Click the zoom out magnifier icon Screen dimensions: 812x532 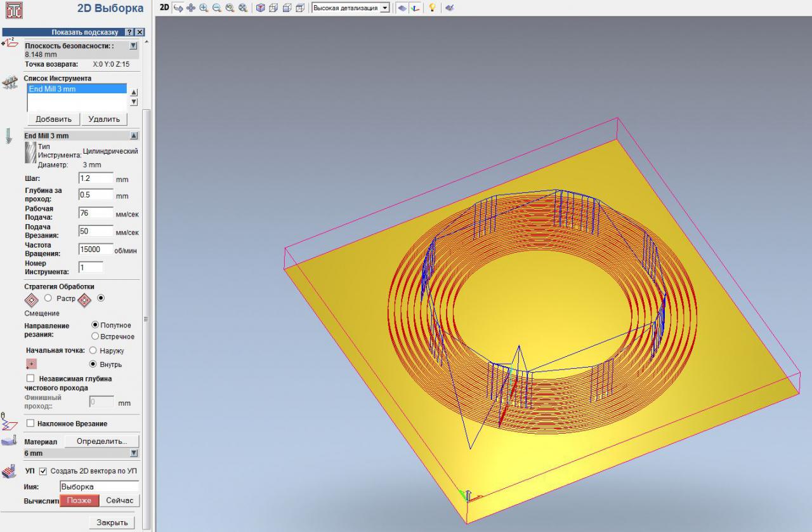pos(216,8)
